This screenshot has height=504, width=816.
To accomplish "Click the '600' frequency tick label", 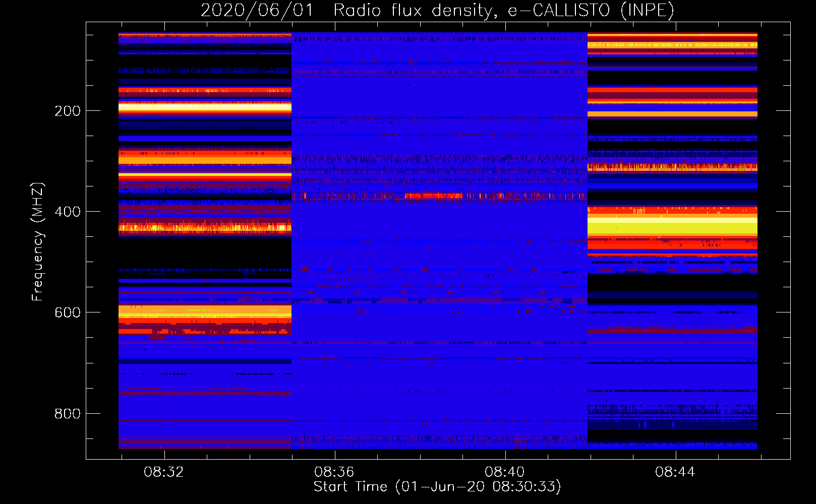I will [68, 312].
